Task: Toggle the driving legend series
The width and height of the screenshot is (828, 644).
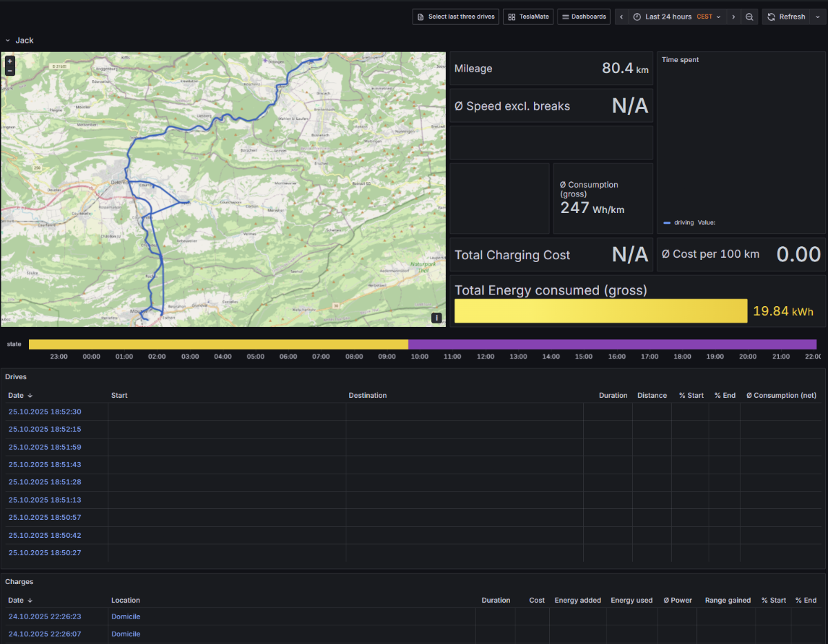Action: [684, 223]
